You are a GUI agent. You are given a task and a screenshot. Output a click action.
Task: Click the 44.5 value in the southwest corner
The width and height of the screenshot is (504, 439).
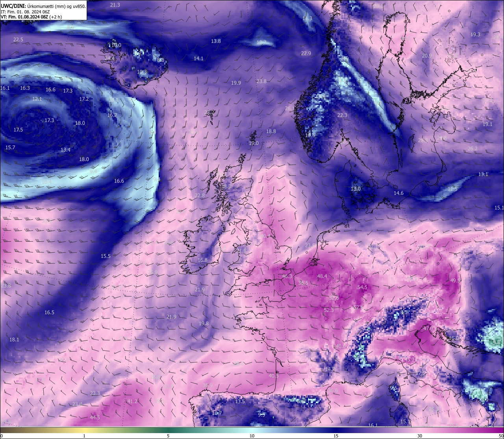click(95, 417)
